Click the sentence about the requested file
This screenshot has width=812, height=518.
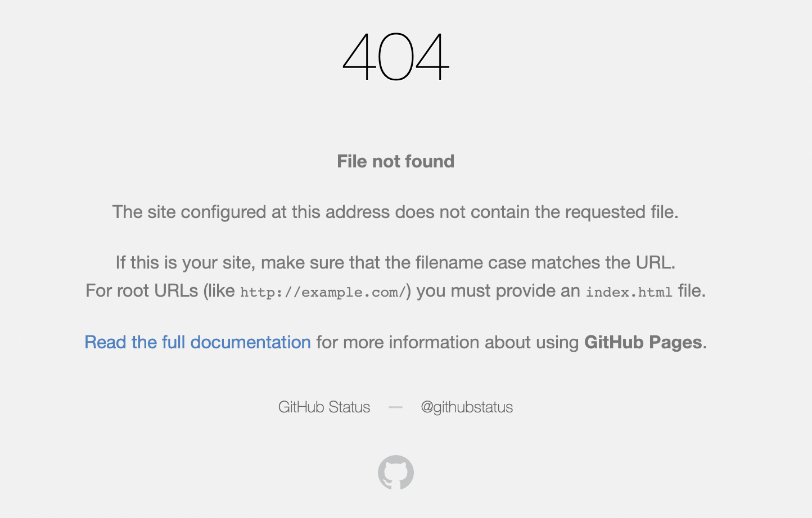click(x=395, y=212)
